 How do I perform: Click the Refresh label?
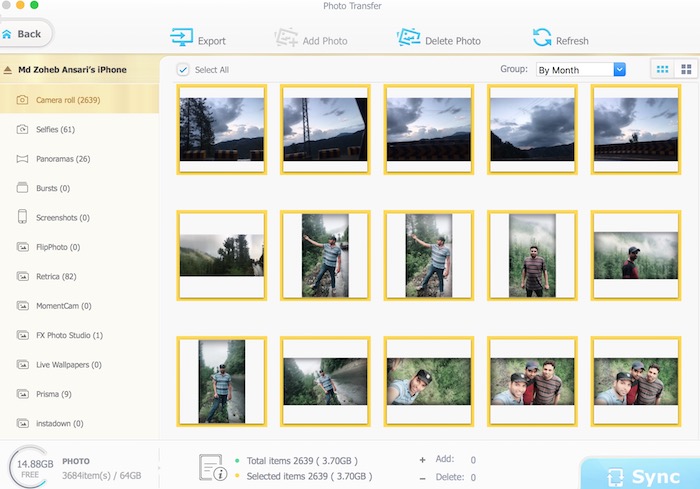(572, 41)
